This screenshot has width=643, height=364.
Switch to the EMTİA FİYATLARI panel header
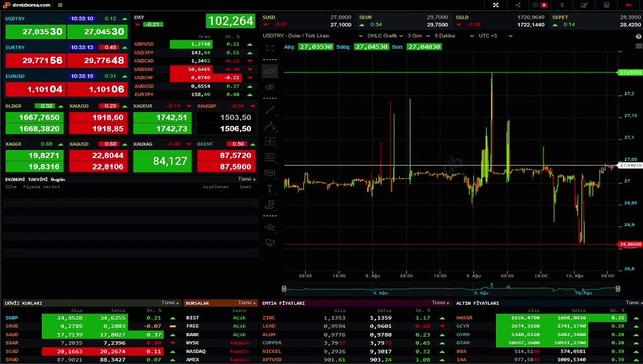point(283,303)
